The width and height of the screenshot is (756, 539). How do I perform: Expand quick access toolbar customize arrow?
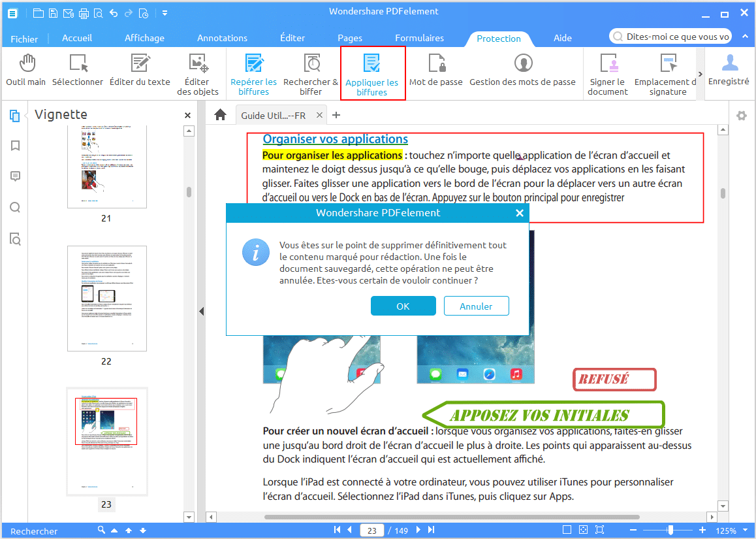click(165, 13)
